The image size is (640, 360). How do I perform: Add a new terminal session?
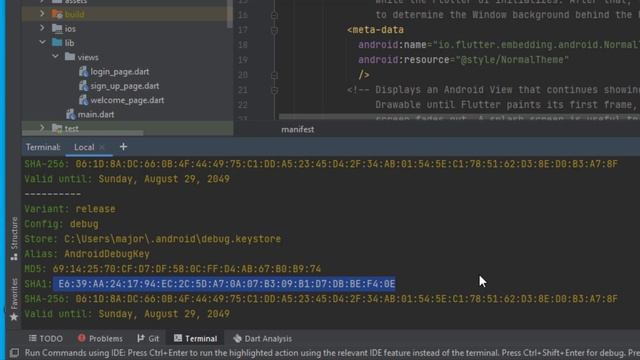click(123, 147)
